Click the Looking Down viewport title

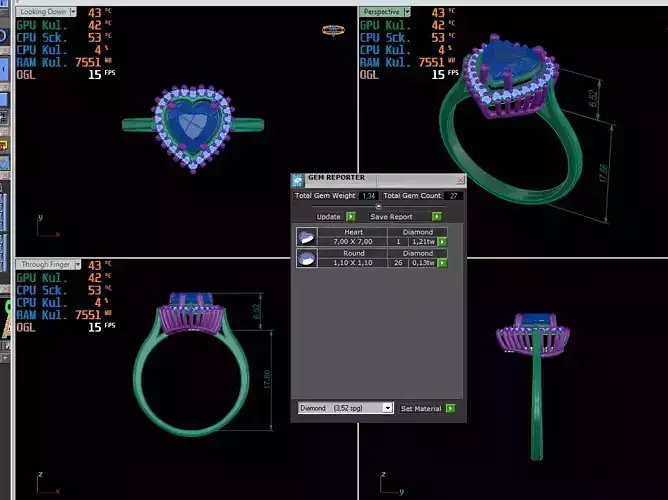click(x=43, y=12)
